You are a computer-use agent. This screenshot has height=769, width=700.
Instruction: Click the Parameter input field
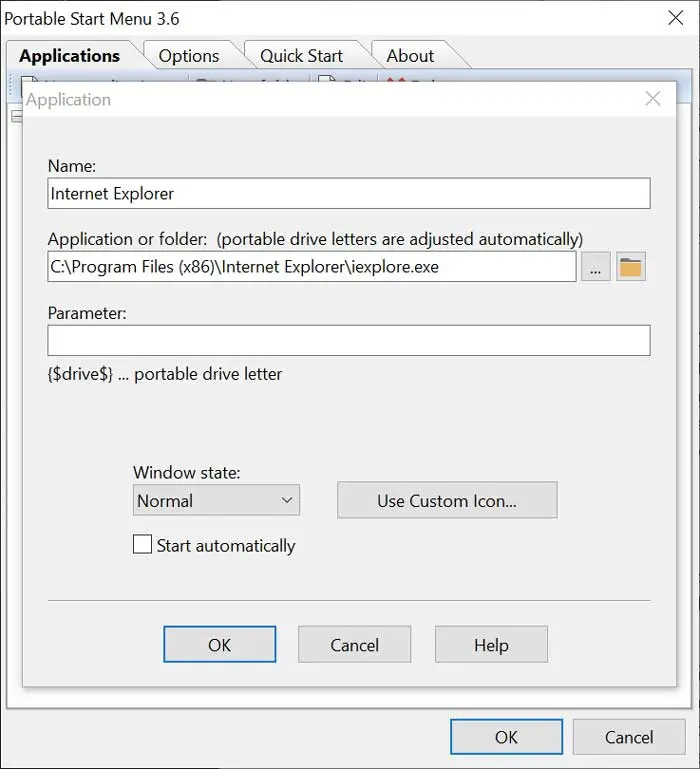349,340
